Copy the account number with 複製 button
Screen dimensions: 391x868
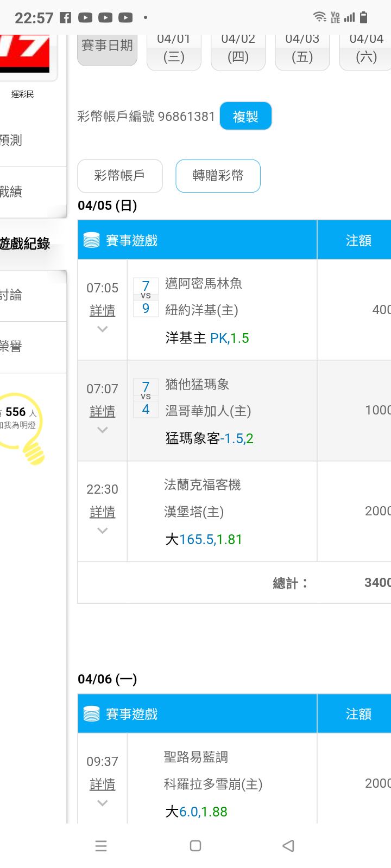[x=245, y=116]
